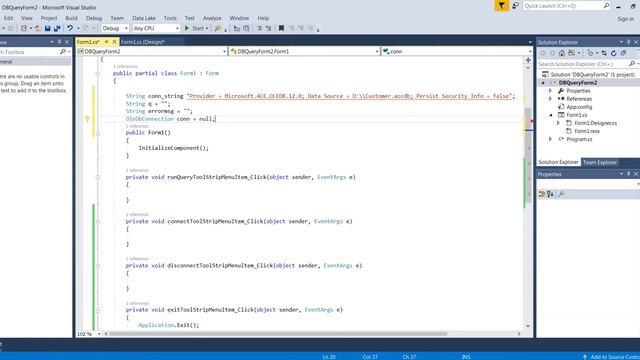Collapse the Form1 class outlining marker
The image size is (640, 360).
coord(98,73)
